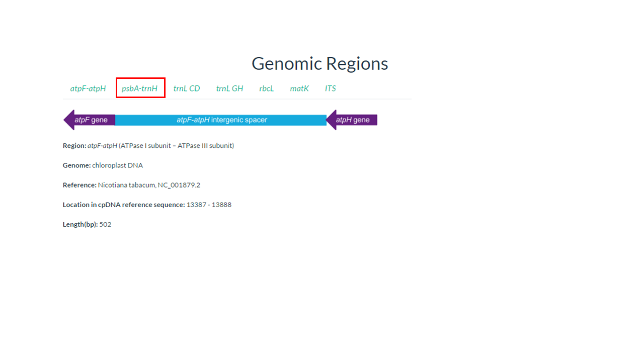Select the trnL CD tab
The height and width of the screenshot is (362, 644).
[x=187, y=88]
